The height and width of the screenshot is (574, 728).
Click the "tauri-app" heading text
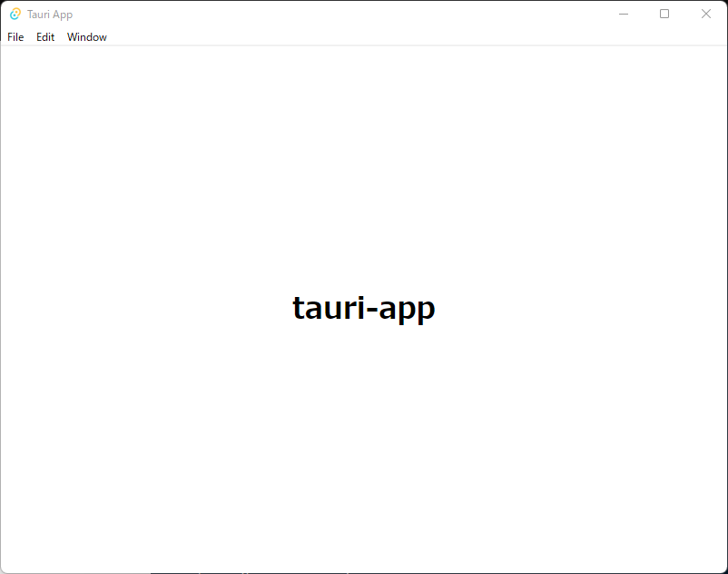pyautogui.click(x=363, y=309)
